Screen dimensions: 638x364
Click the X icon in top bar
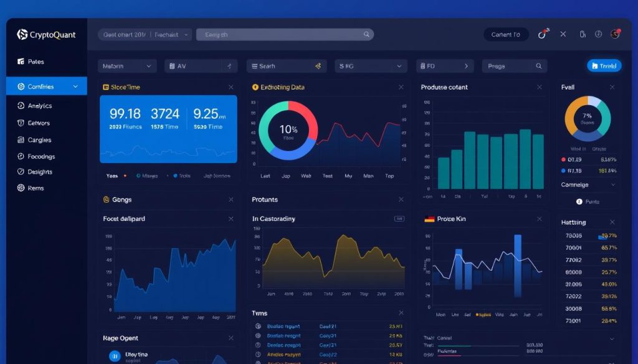[x=563, y=34]
